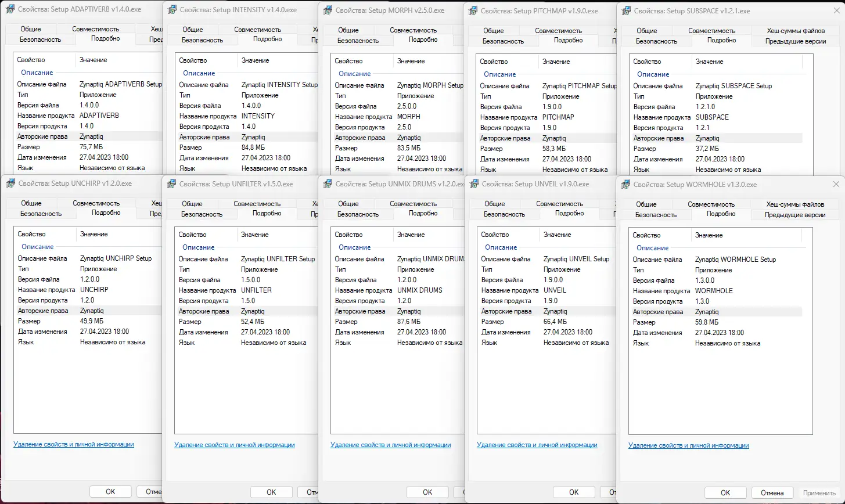Viewport: 845px width, 504px height.
Task: Open the Общие tab in ADAPTIVERB window
Action: (31, 29)
